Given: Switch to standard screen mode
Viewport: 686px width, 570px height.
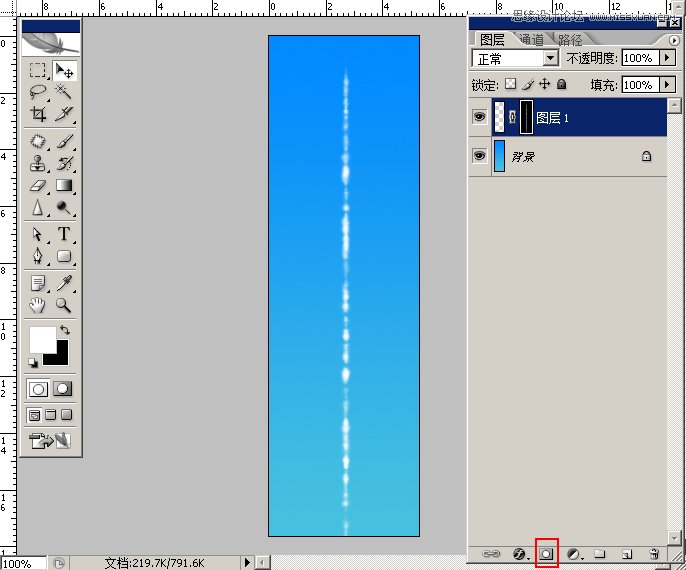Looking at the screenshot, I should coord(34,415).
